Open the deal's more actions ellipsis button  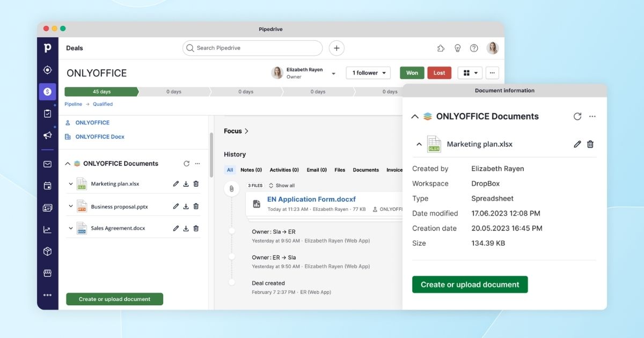pos(493,73)
